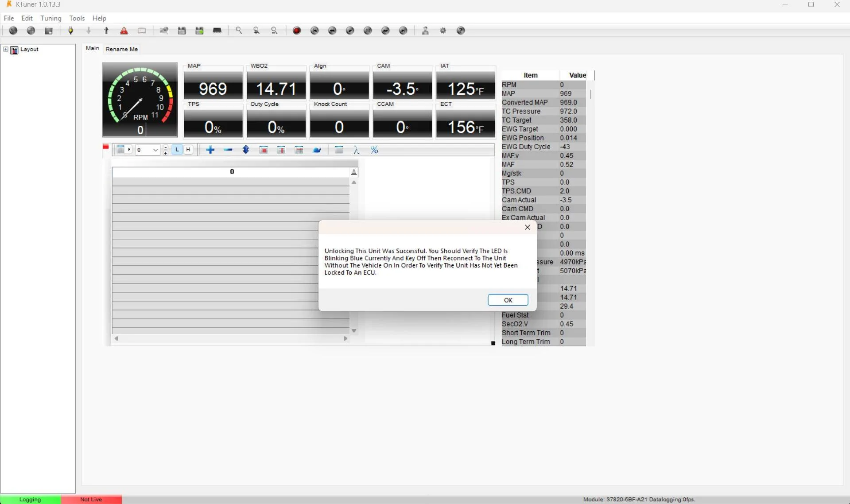Screen dimensions: 850x504
Task: Open the Tuning menu
Action: [x=50, y=18]
